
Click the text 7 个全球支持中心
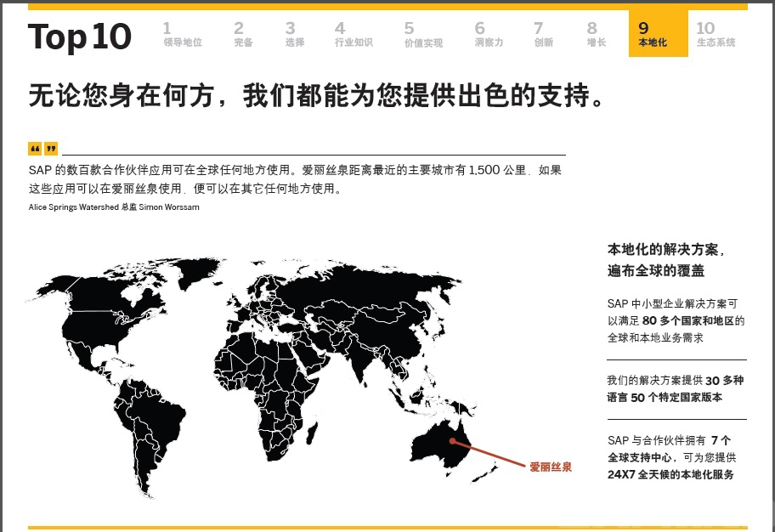[670, 449]
